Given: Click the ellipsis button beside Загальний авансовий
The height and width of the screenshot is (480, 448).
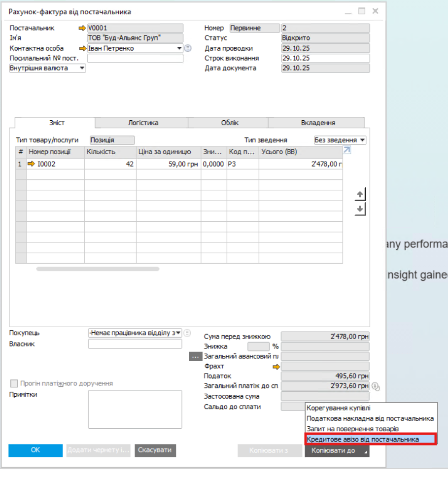Looking at the screenshot, I should click(195, 356).
